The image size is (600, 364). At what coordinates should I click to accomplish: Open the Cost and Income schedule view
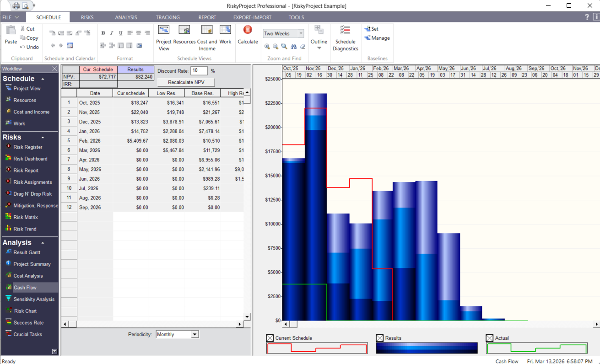pos(207,37)
